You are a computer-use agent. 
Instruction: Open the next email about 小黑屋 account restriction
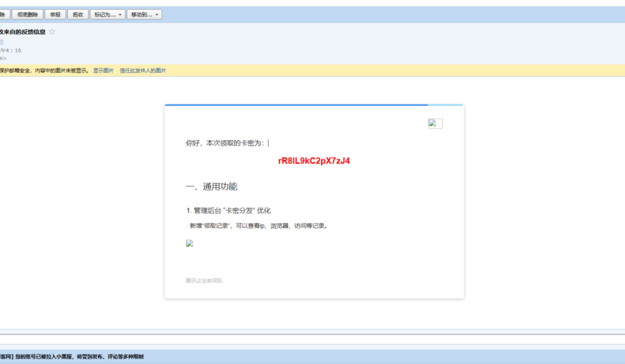coord(73,357)
